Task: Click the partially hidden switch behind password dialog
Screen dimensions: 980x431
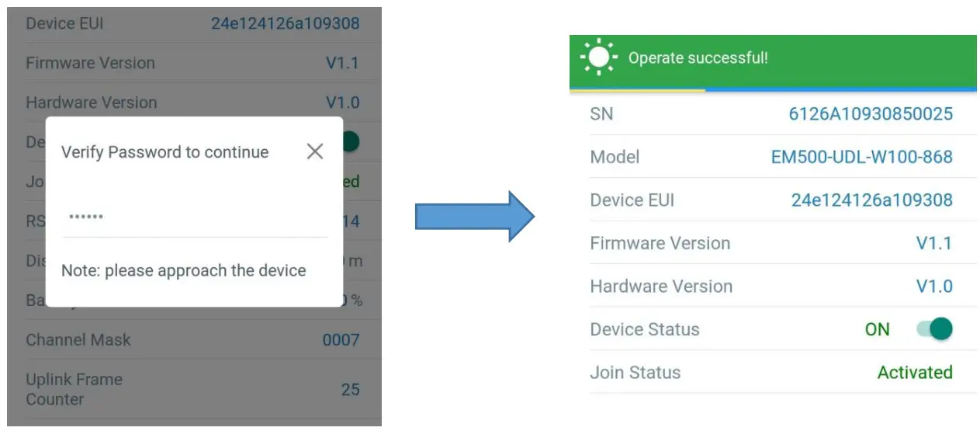Action: 351,141
